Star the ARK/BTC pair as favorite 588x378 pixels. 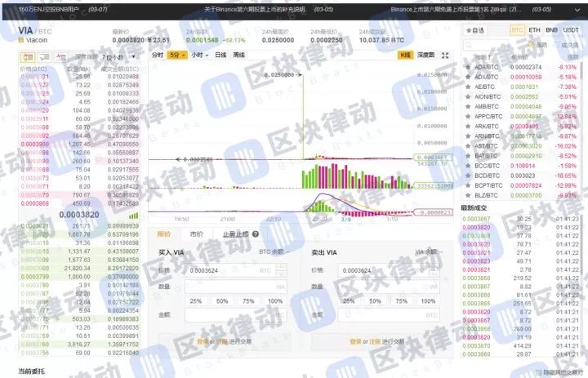tap(467, 126)
